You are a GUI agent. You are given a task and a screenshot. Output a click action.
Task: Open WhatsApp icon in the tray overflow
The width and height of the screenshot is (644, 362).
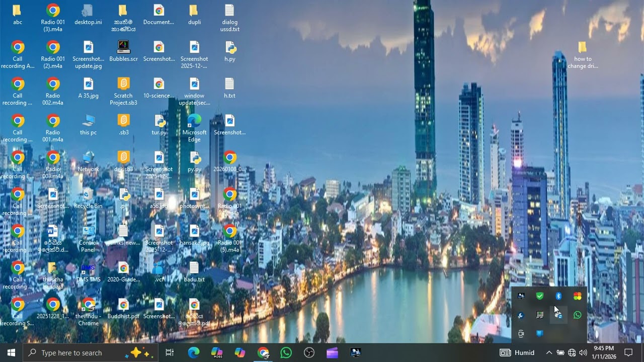coord(577,315)
